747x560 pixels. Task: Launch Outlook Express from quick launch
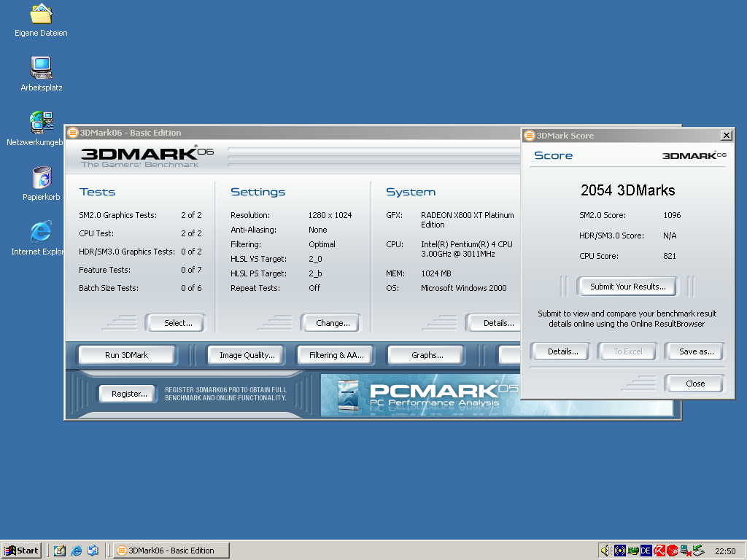(93, 551)
